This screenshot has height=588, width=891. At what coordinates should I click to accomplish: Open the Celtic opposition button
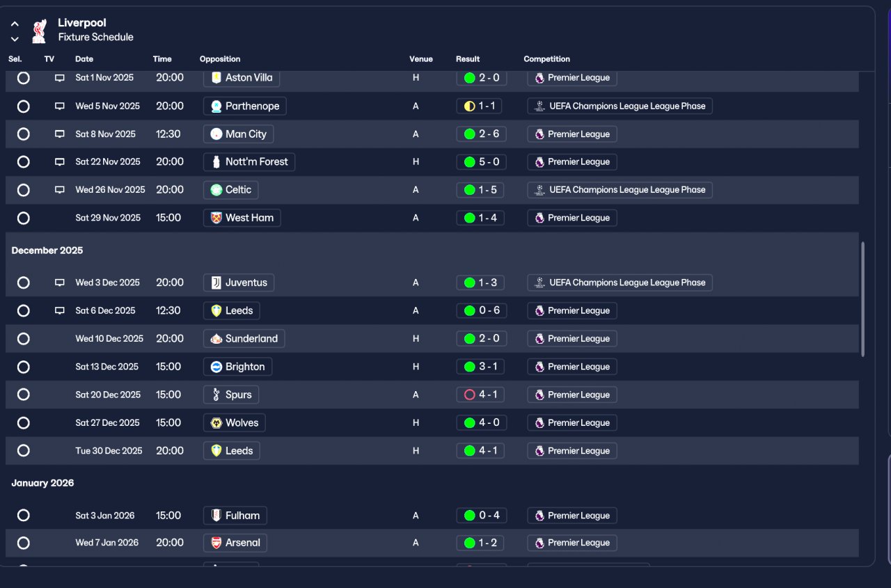click(x=231, y=190)
